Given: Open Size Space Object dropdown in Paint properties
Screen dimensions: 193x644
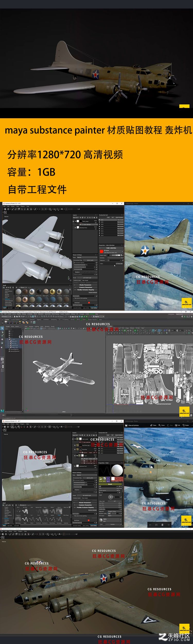Looking at the screenshot, I should point(115,516).
